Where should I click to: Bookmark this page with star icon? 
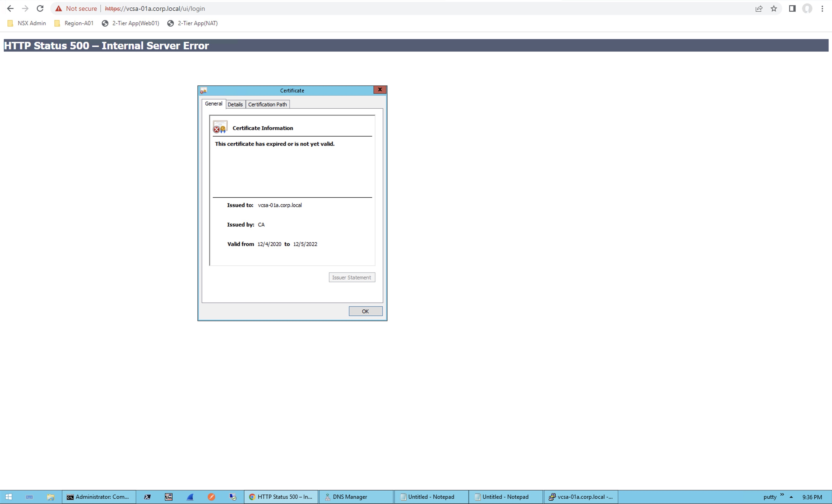pyautogui.click(x=774, y=9)
